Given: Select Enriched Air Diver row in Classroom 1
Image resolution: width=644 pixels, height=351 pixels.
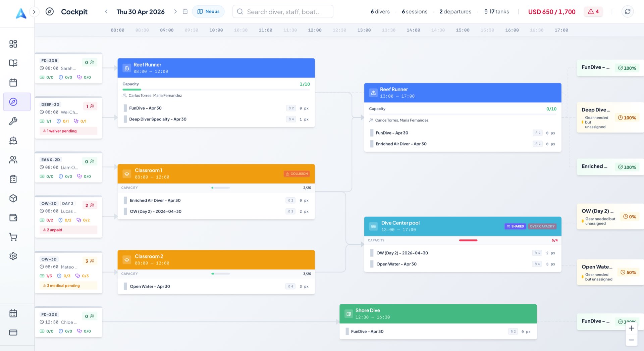Looking at the screenshot, I should point(216,200).
